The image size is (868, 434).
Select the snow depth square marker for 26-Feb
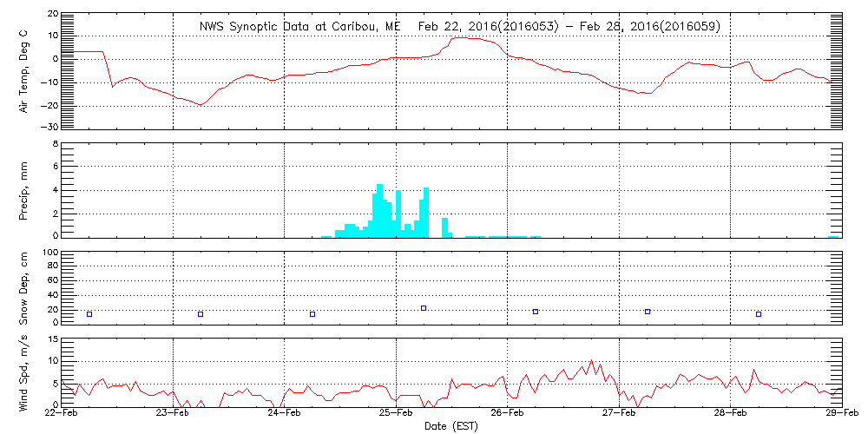[x=536, y=311]
